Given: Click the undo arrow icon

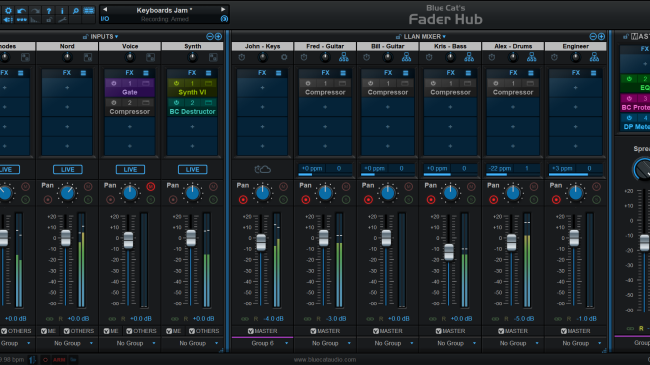Looking at the screenshot, I should pos(22,10).
